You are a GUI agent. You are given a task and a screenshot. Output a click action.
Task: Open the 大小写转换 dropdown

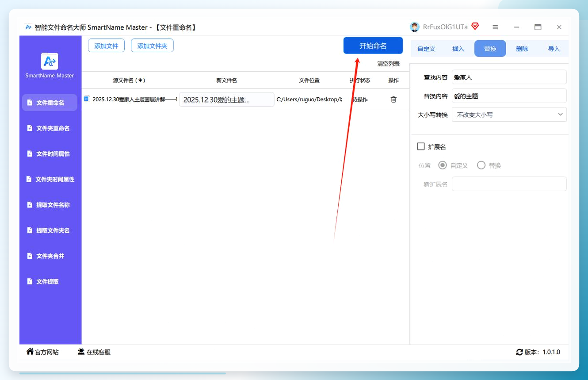coord(509,115)
